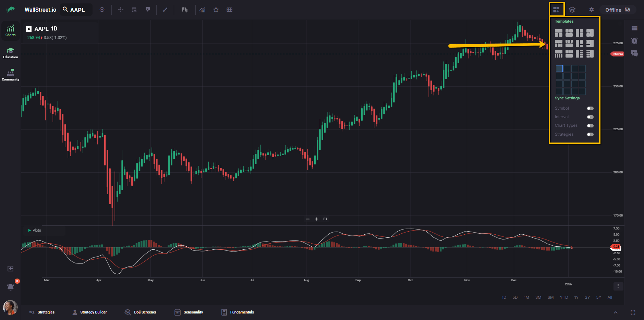The width and height of the screenshot is (644, 320).
Task: Click the AAPL symbol search field
Action: tap(77, 10)
